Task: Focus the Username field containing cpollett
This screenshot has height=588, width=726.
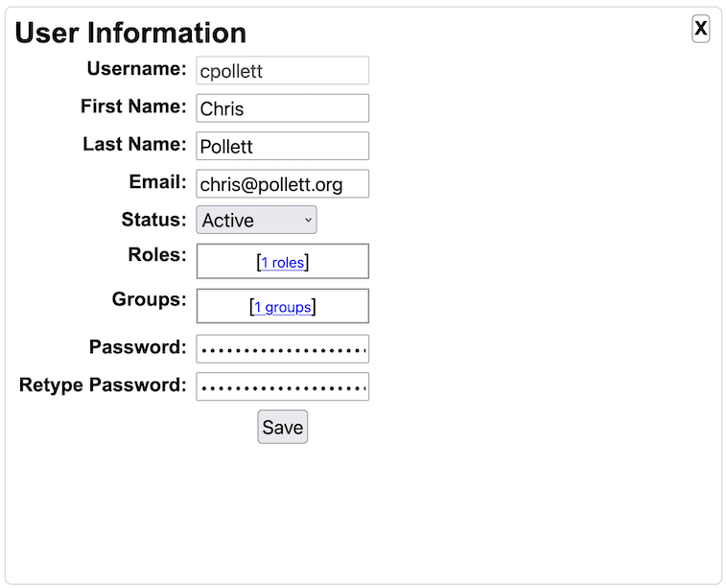Action: click(282, 70)
